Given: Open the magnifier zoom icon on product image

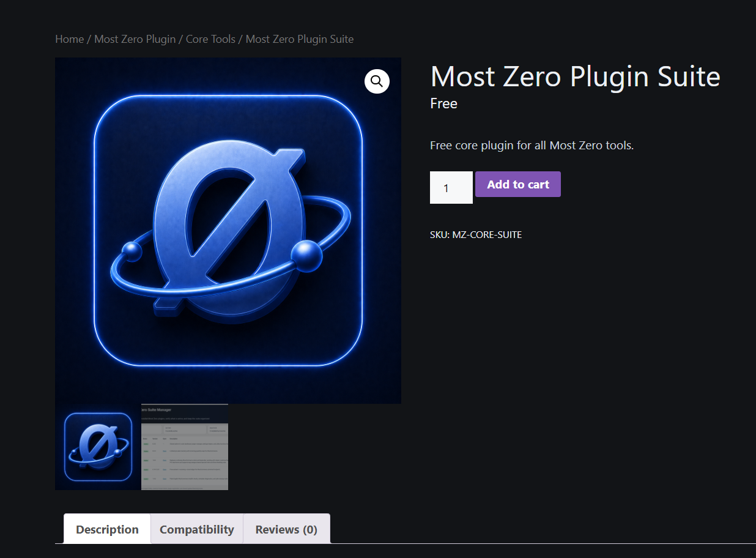Looking at the screenshot, I should coord(377,81).
